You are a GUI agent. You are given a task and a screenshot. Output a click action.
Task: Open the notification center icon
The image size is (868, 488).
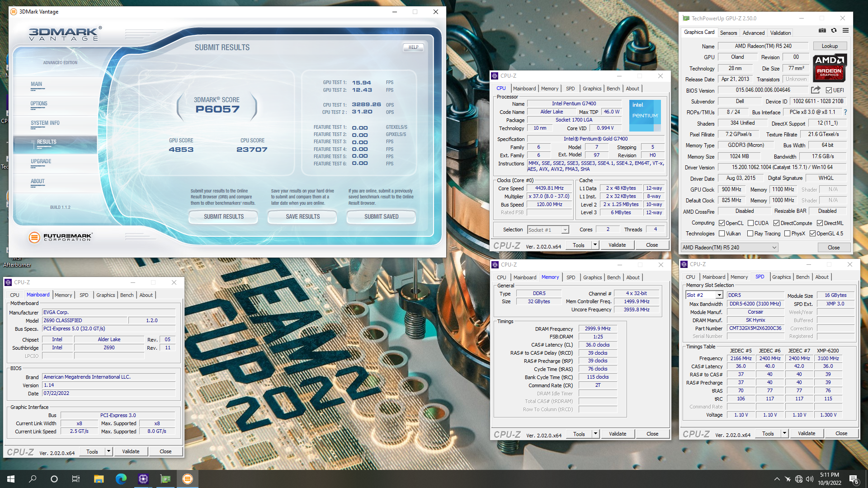tap(854, 479)
